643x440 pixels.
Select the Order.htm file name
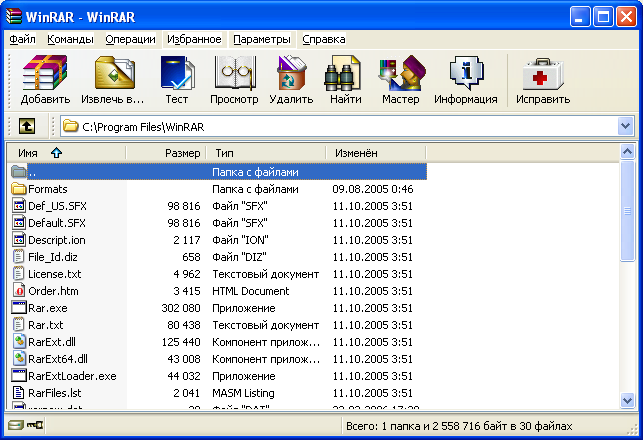[53, 291]
